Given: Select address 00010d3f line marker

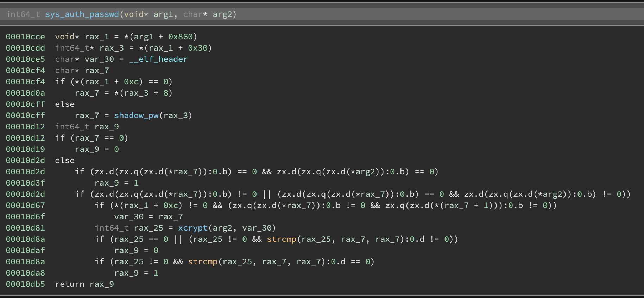Looking at the screenshot, I should tap(25, 183).
